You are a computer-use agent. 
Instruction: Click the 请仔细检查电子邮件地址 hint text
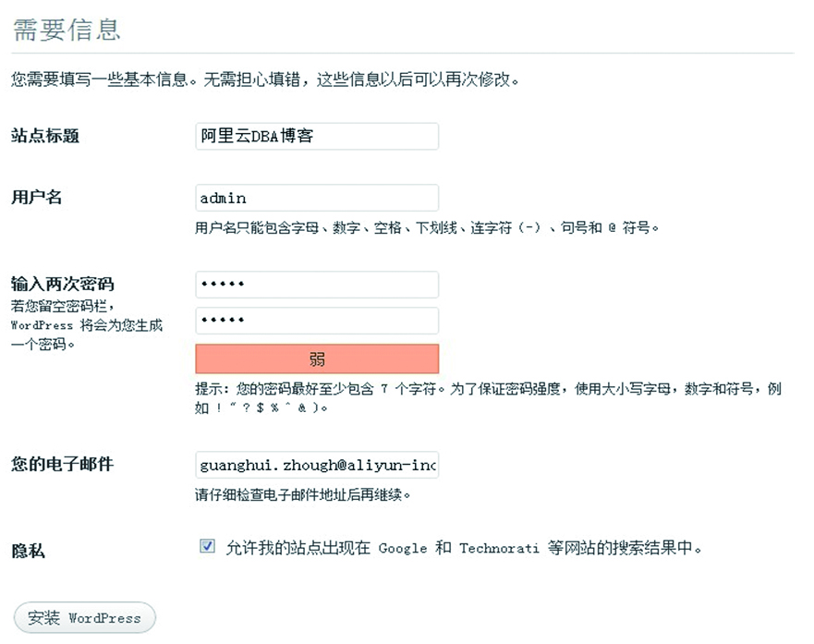(302, 494)
